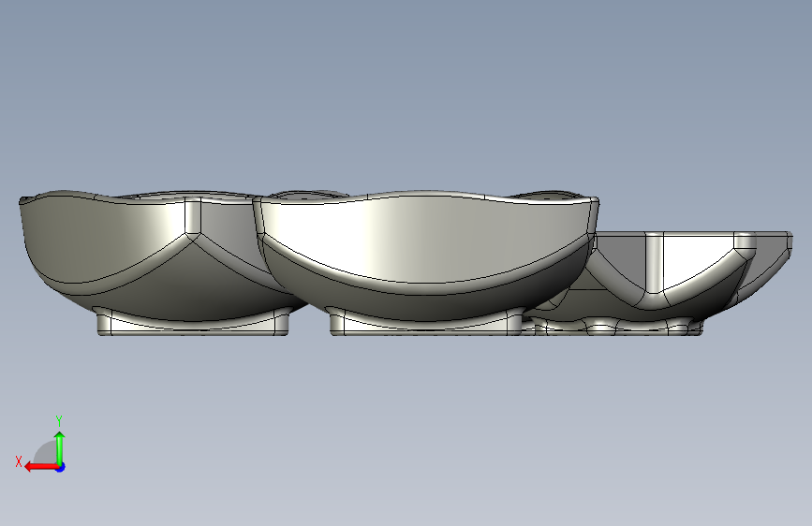The height and width of the screenshot is (526, 812).
Task: Click the red X axis arrow of the triad
Action: (x=41, y=467)
